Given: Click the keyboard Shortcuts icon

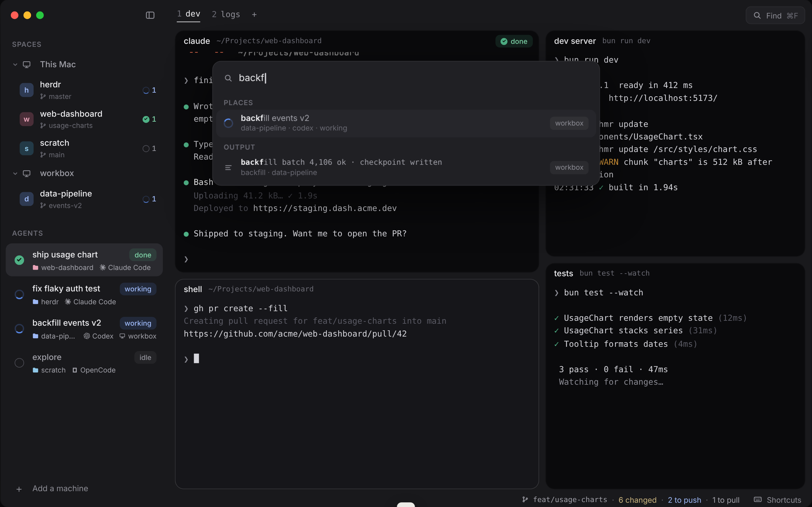Looking at the screenshot, I should click(758, 500).
